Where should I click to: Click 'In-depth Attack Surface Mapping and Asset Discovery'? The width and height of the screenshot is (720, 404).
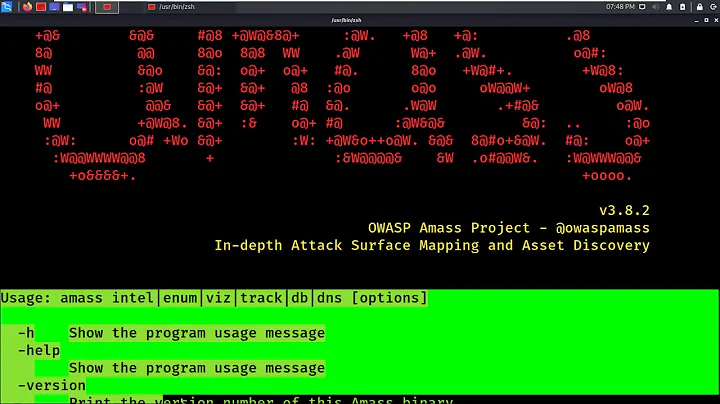click(x=432, y=245)
